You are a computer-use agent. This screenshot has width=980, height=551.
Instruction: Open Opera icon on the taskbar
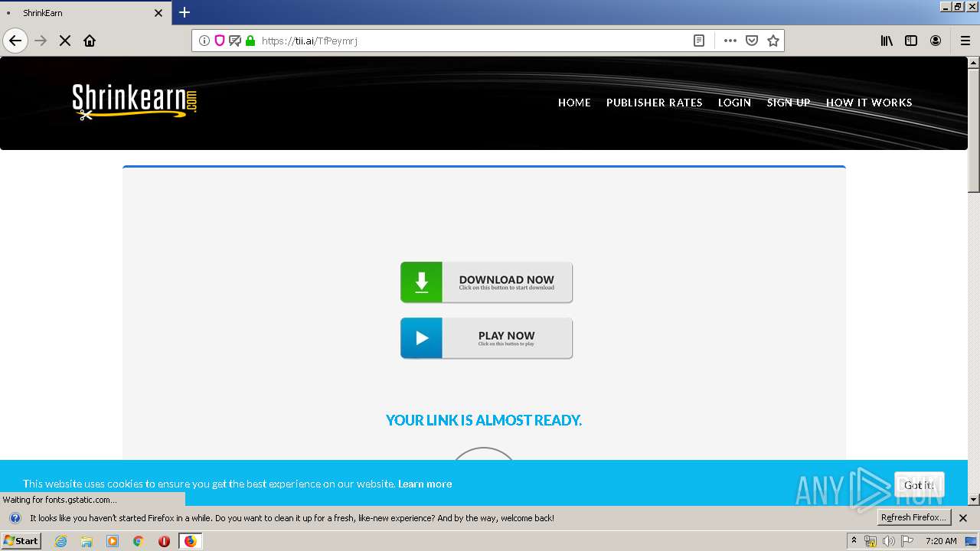point(164,541)
